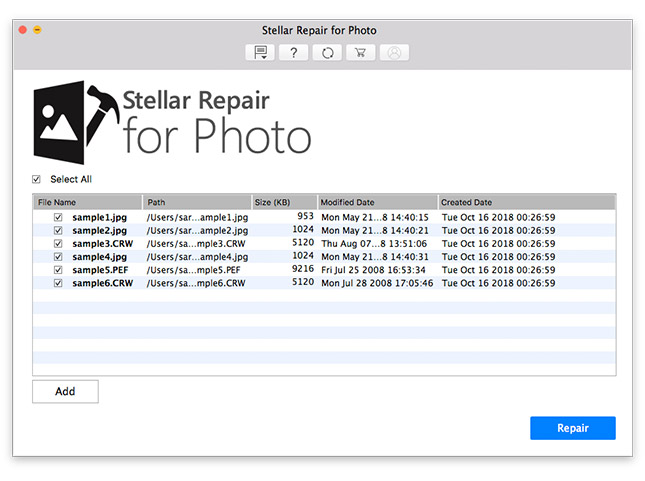Click path /Users/sa...mple3.CRW
The width and height of the screenshot is (645, 481).
point(196,244)
